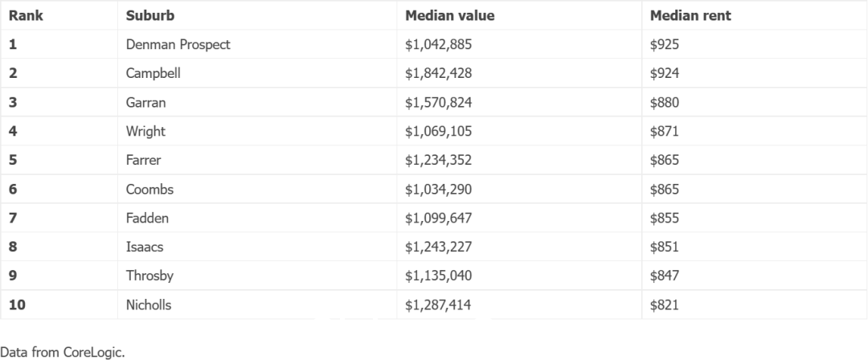Click the Garran suburb name
Screen dimensions: 868x364
[145, 102]
